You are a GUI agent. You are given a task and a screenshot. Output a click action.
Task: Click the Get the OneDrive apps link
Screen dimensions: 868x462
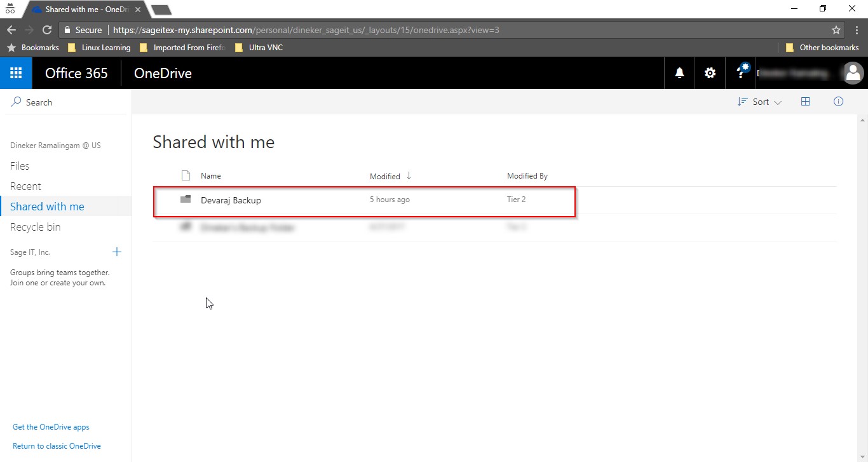coord(51,427)
